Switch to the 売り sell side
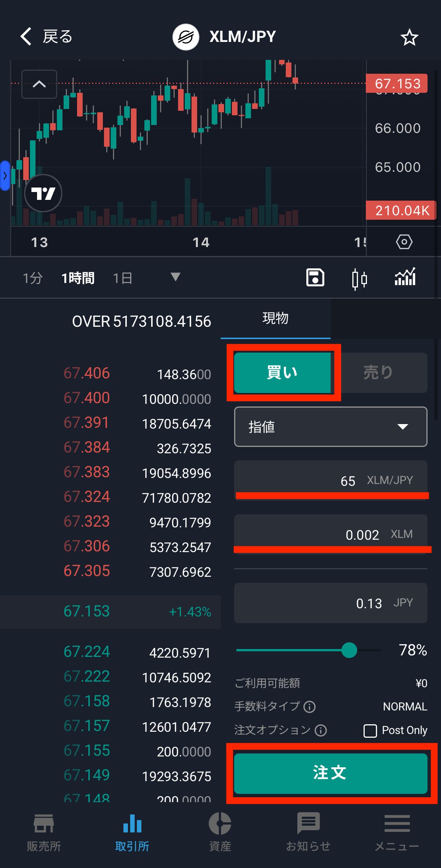 click(x=379, y=372)
